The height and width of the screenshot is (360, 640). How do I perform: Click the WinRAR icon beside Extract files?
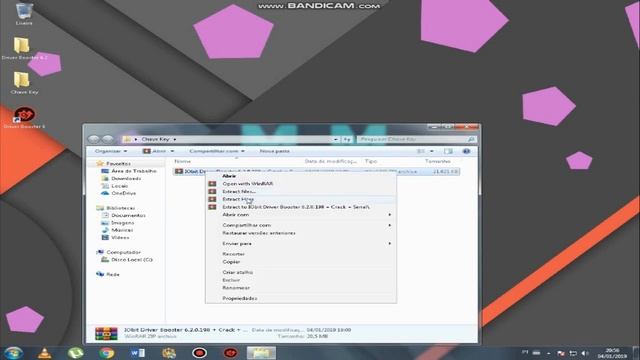212,191
